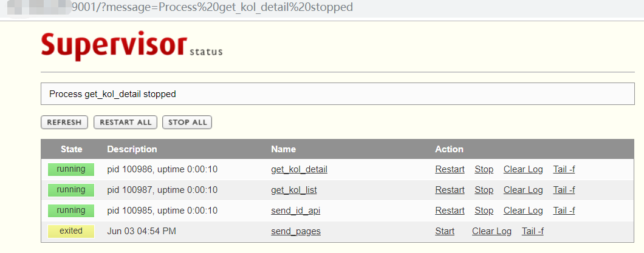Click the RESTART ALL button

coord(125,122)
